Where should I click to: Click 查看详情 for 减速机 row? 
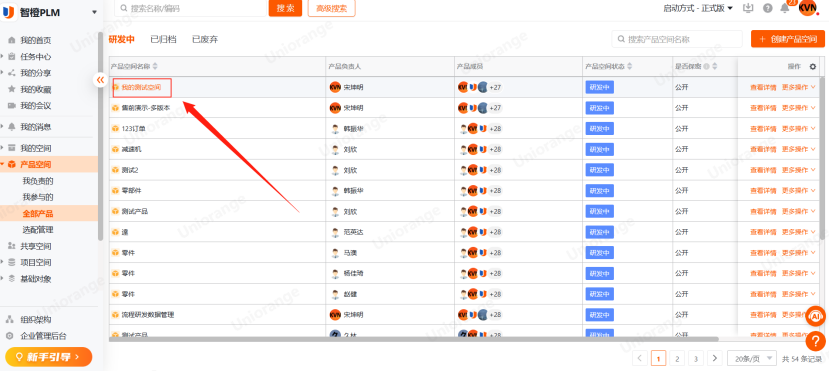click(763, 149)
